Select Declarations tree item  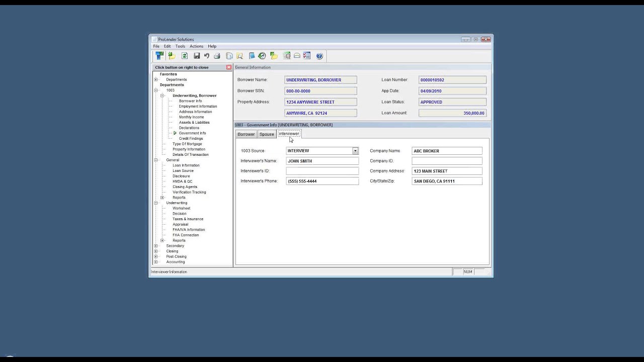189,128
